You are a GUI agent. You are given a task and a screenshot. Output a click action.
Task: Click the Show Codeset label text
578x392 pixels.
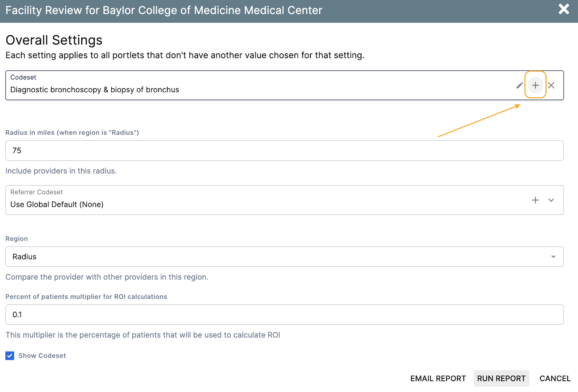(42, 356)
